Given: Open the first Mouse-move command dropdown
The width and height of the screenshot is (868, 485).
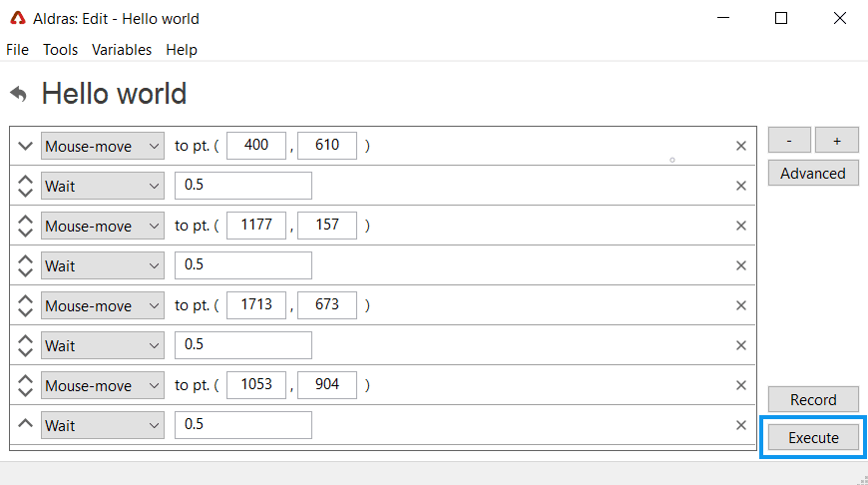Looking at the screenshot, I should 103,146.
